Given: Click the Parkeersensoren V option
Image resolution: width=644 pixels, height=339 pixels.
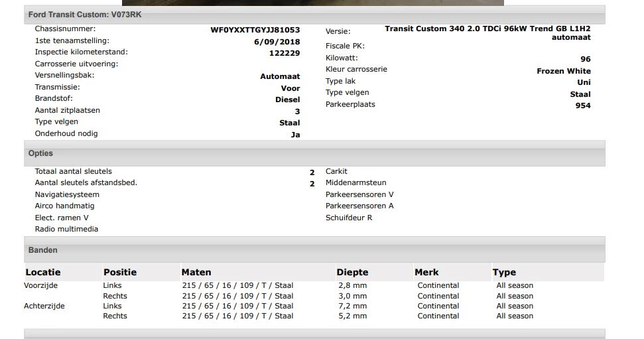Looking at the screenshot, I should [359, 194].
